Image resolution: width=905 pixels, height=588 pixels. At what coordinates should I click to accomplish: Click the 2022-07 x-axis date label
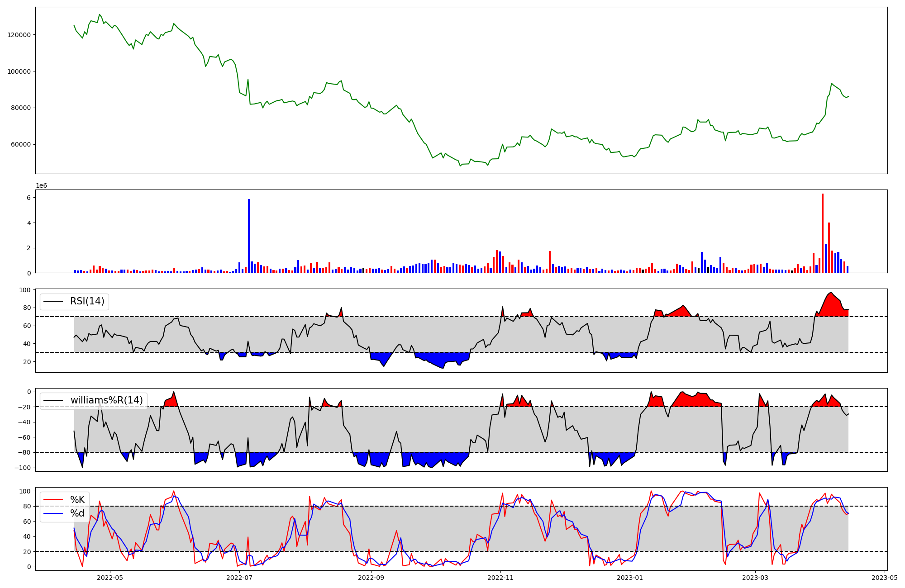click(x=239, y=577)
